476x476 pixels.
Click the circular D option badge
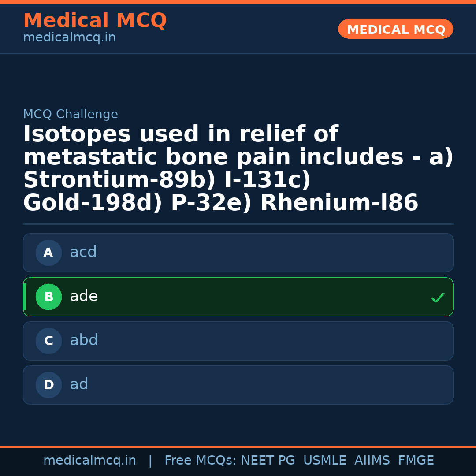click(48, 385)
